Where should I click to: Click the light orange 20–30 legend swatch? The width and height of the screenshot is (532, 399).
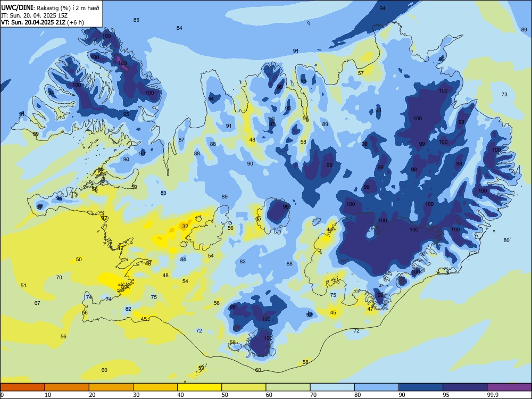pos(111,387)
